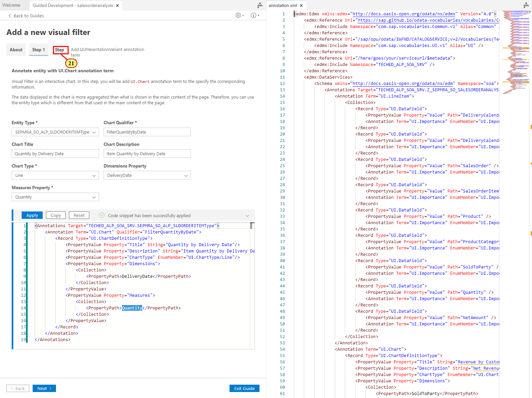The image size is (532, 398).
Task: Click the Next button
Action: click(44, 388)
